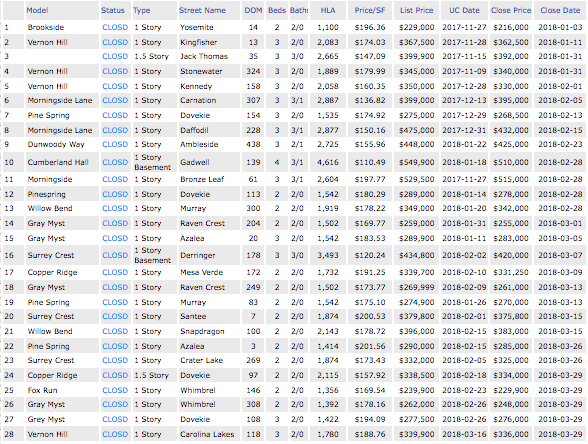Click the List Price column header
The height and width of the screenshot is (444, 588).
pos(416,10)
